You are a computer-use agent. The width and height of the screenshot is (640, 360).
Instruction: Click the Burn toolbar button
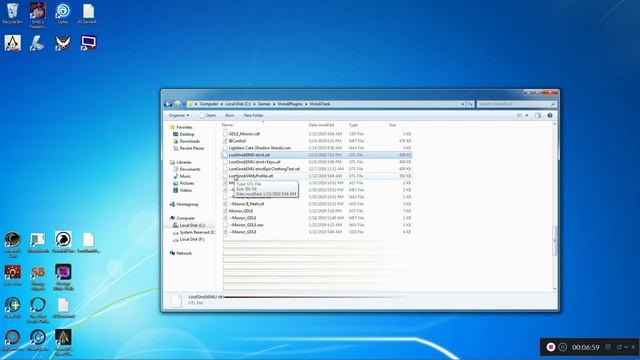[230, 116]
